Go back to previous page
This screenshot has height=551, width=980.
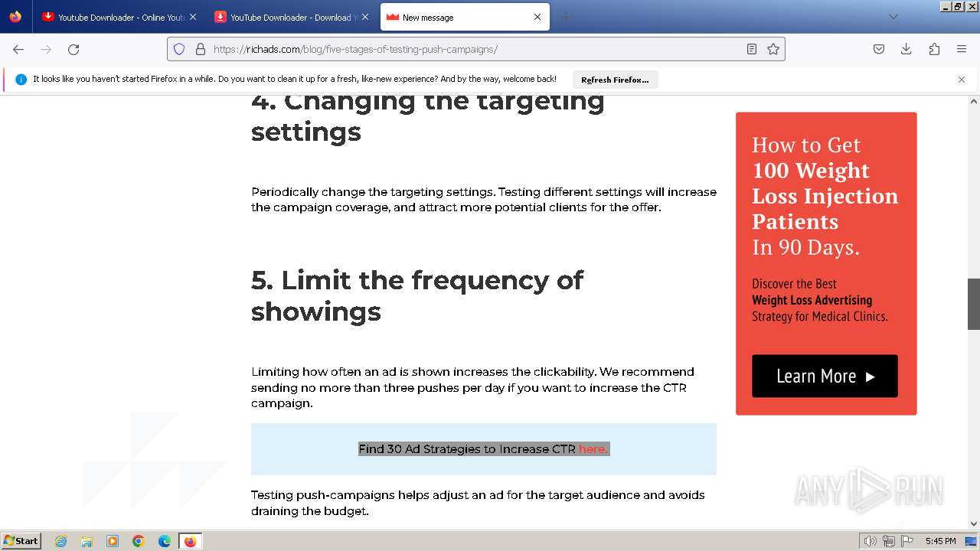click(x=18, y=49)
